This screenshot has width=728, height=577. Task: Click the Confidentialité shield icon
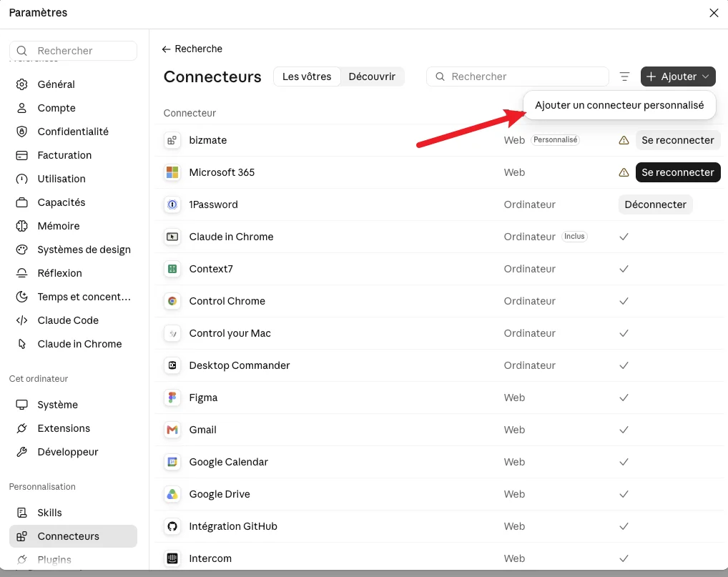pos(22,132)
